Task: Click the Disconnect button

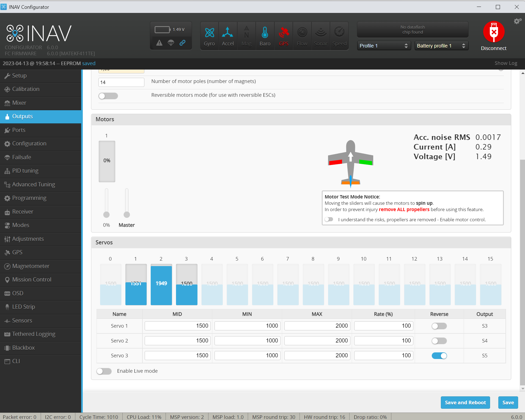Action: (x=493, y=36)
